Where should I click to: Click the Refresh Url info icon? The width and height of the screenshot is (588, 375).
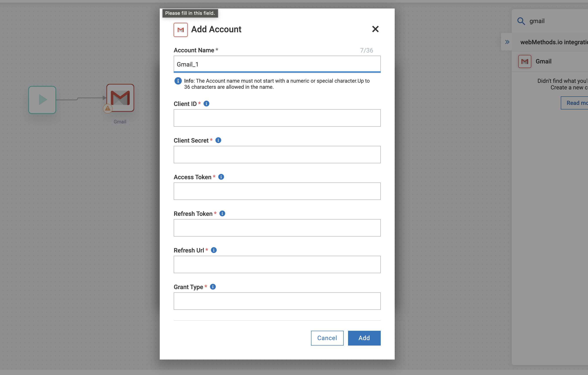[x=214, y=250]
